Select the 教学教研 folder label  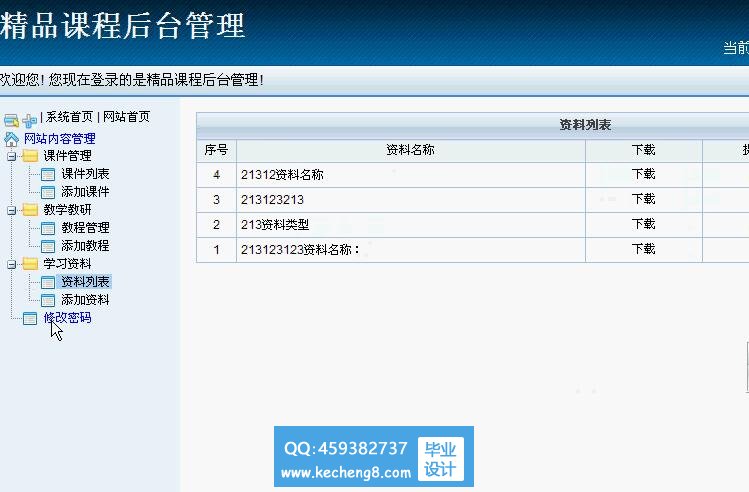pyautogui.click(x=67, y=210)
